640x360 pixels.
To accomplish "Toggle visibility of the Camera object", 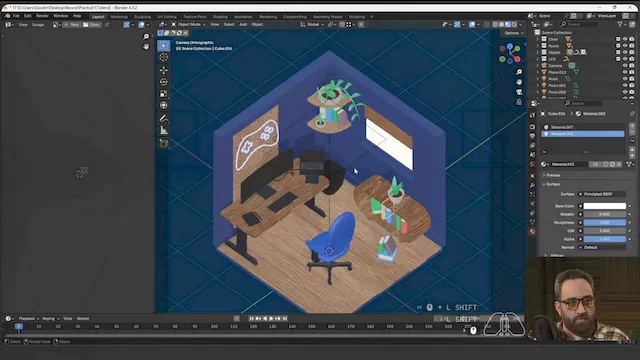I will coord(625,66).
